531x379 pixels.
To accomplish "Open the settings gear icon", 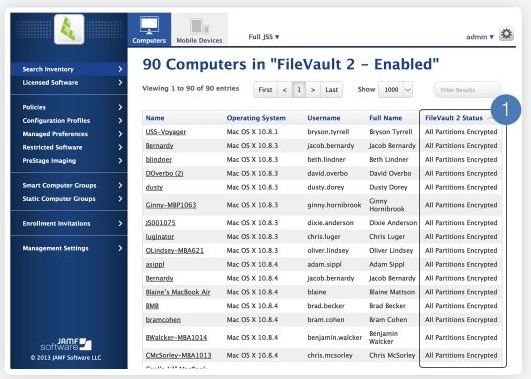I will pyautogui.click(x=506, y=34).
